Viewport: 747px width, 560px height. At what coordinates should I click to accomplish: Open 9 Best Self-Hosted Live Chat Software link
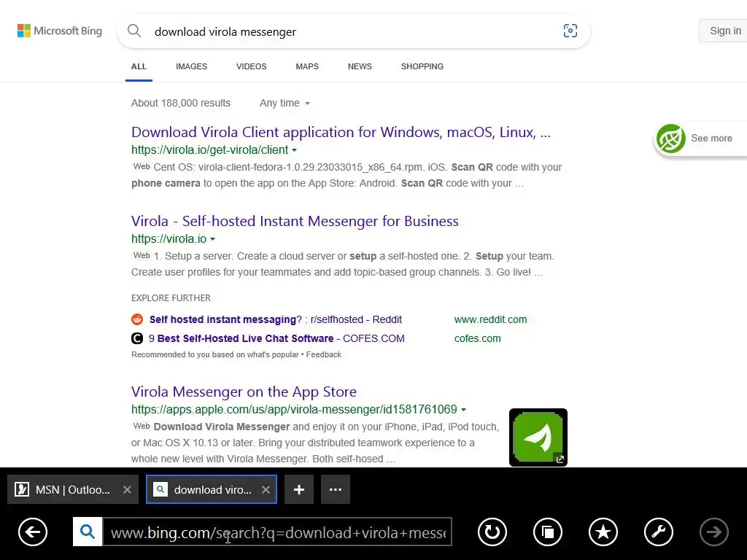276,338
